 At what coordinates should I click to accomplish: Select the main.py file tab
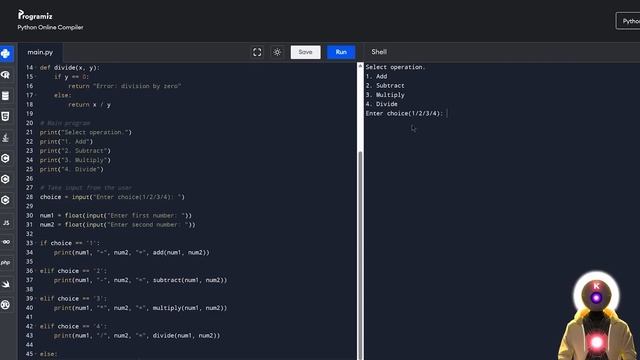40,52
